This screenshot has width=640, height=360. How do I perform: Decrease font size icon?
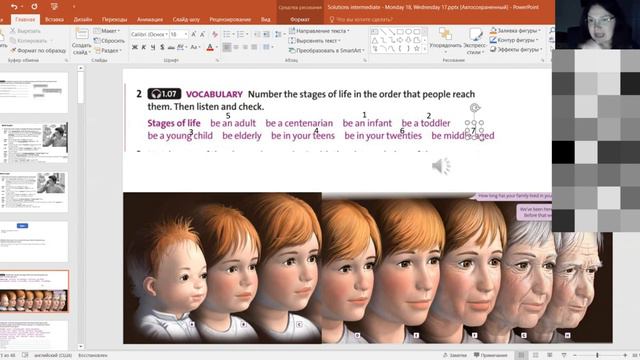[x=203, y=34]
